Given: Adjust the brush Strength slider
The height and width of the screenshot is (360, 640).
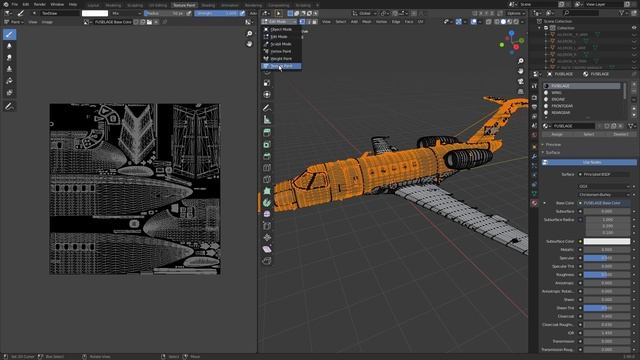Looking at the screenshot, I should 216,13.
